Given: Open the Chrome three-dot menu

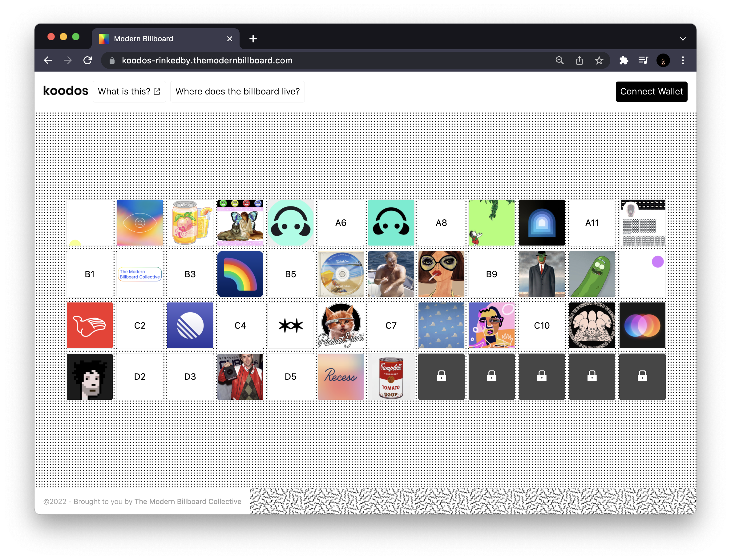Looking at the screenshot, I should coord(683,60).
